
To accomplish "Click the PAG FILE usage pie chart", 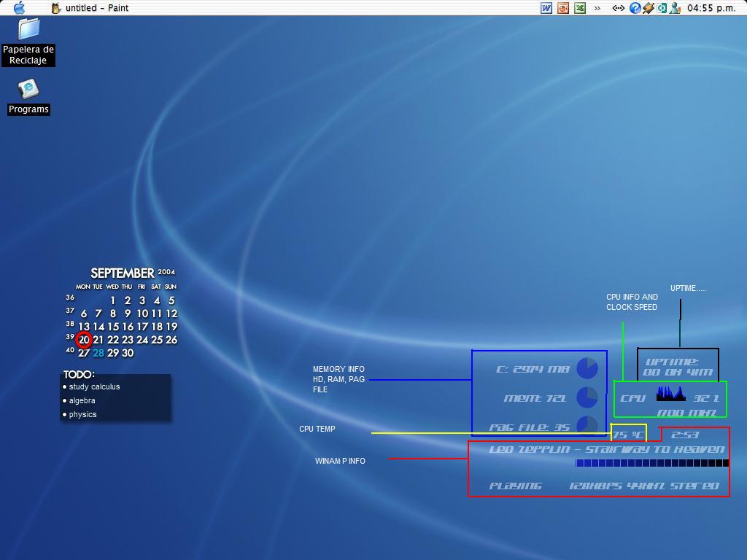I will (587, 425).
